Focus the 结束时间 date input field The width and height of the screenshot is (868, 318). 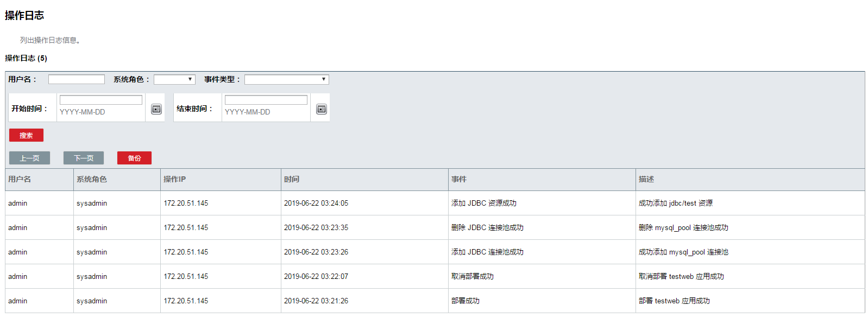266,100
